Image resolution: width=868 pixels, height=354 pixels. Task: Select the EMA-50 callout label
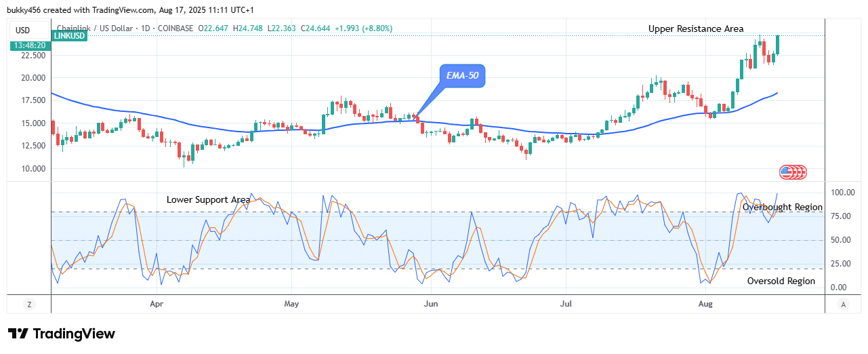pyautogui.click(x=463, y=76)
